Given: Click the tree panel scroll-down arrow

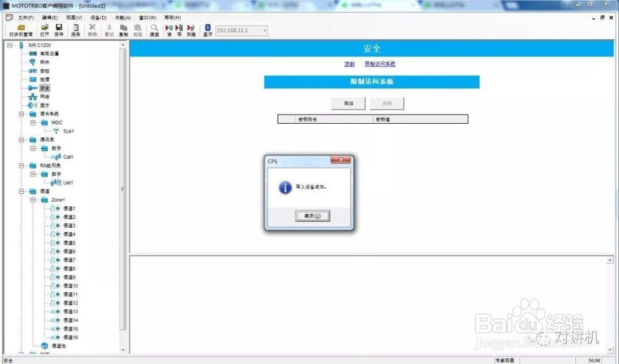Looking at the screenshot, I should [123, 350].
